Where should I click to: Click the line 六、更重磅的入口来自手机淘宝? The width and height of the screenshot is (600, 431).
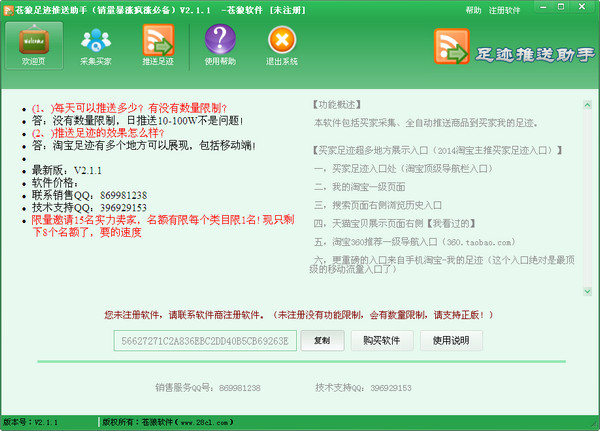(442, 264)
